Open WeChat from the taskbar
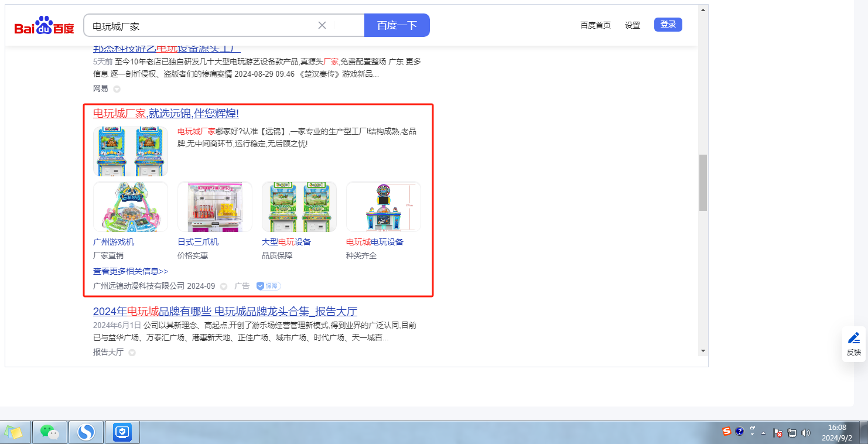The width and height of the screenshot is (868, 444). 50,432
